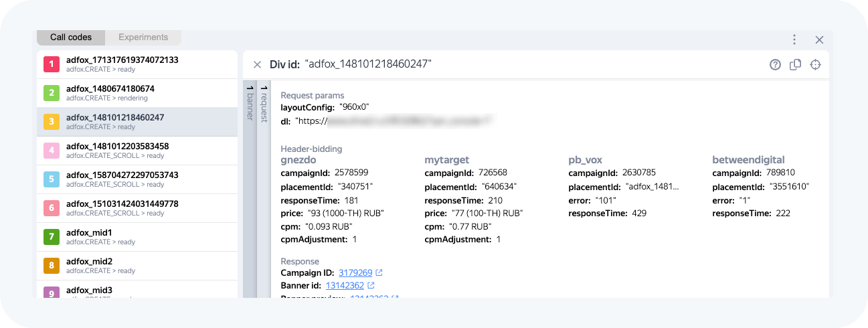Viewport: 868px width, 328px height.
Task: Locate the block with the crosshair icon
Action: (815, 64)
